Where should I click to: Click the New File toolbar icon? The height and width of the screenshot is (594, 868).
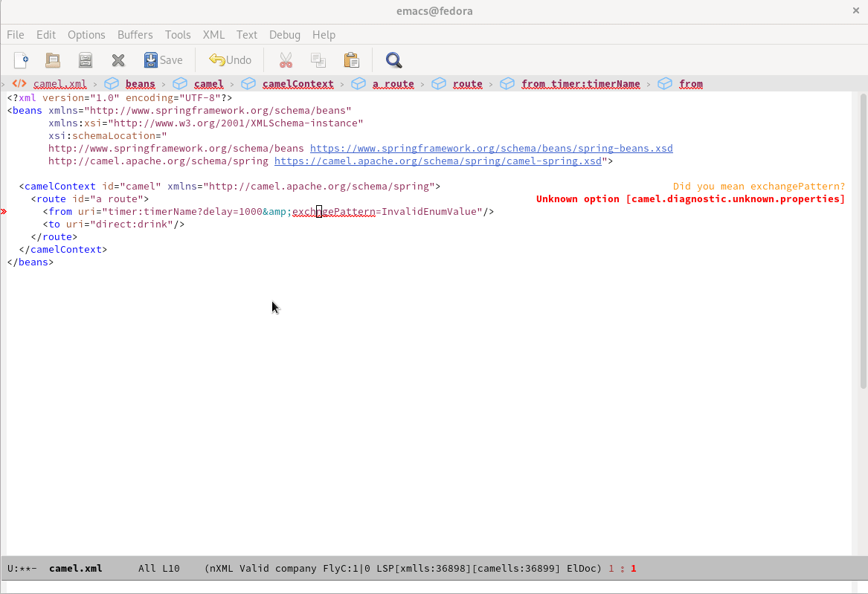(x=21, y=60)
